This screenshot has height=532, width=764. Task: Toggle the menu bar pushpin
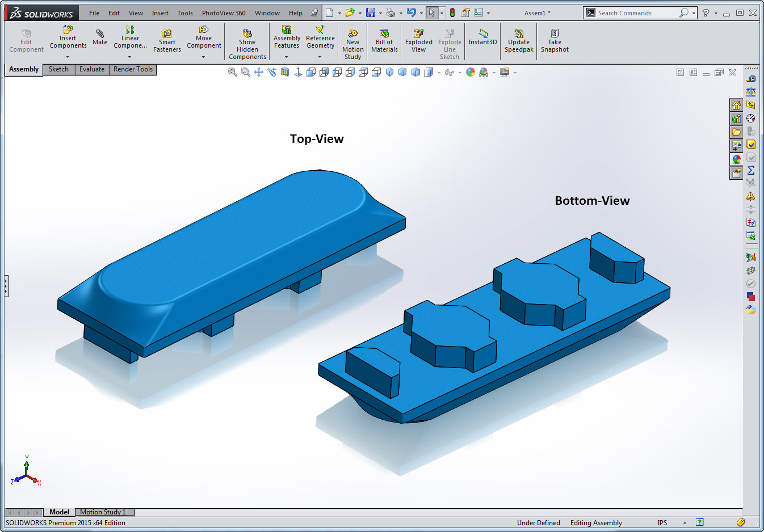(314, 12)
